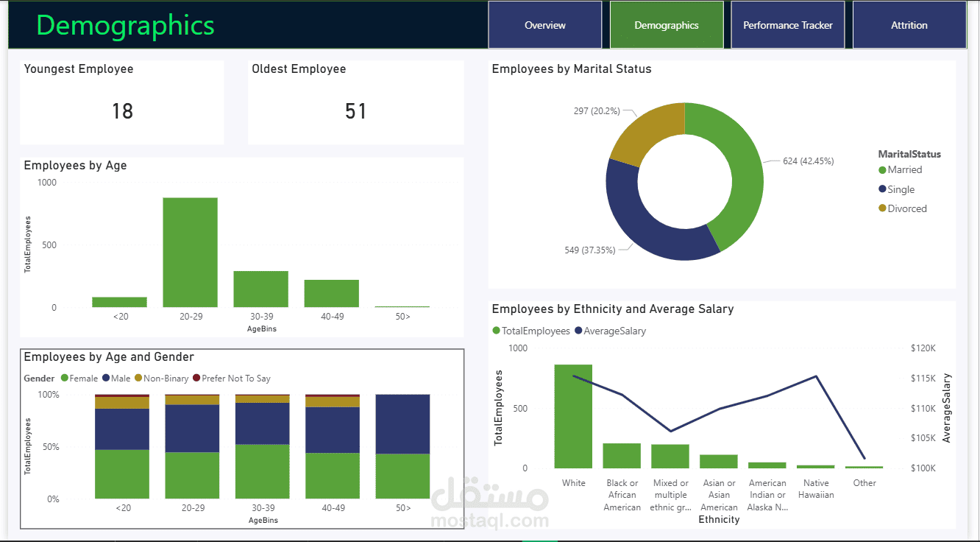This screenshot has width=980, height=542.
Task: Click the Youngest Employee card value 18
Action: tap(122, 111)
